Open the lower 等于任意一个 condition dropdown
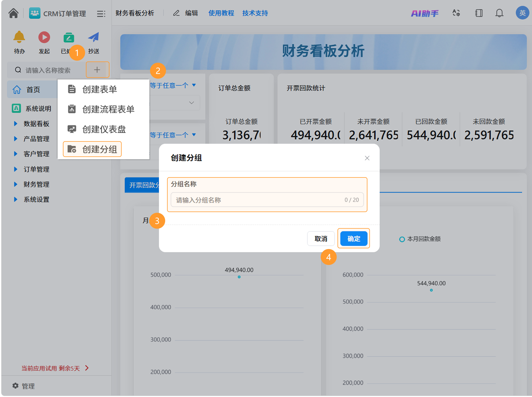Image resolution: width=532 pixels, height=397 pixels. pos(173,135)
